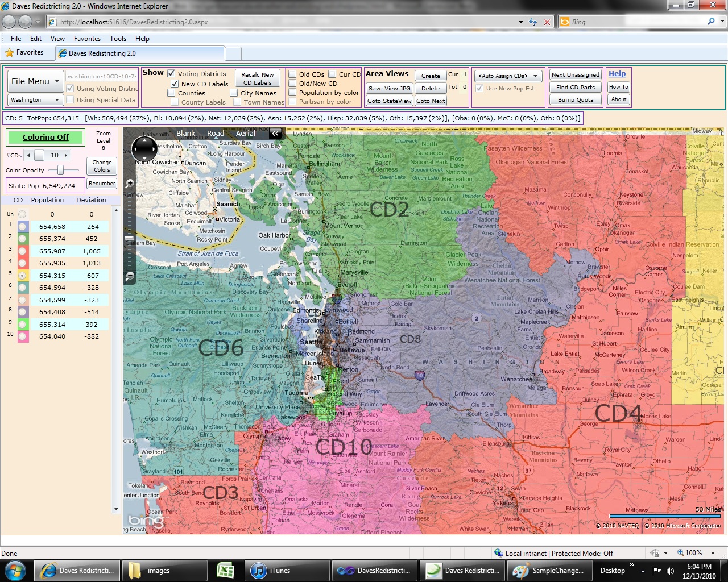The image size is (728, 582).
Task: Open the Help link
Action: click(x=617, y=74)
